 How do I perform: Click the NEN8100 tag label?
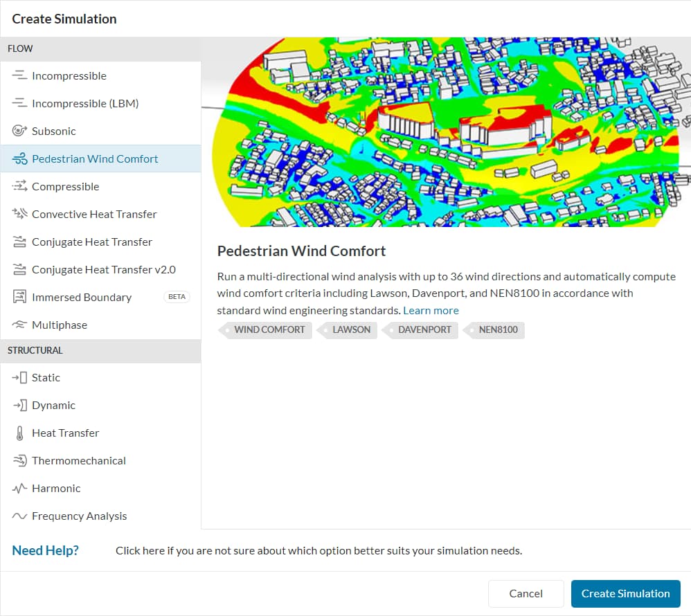coord(497,329)
